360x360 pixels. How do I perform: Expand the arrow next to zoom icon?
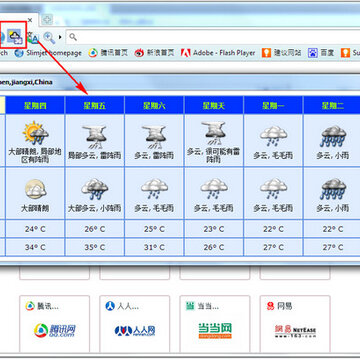tap(60, 37)
